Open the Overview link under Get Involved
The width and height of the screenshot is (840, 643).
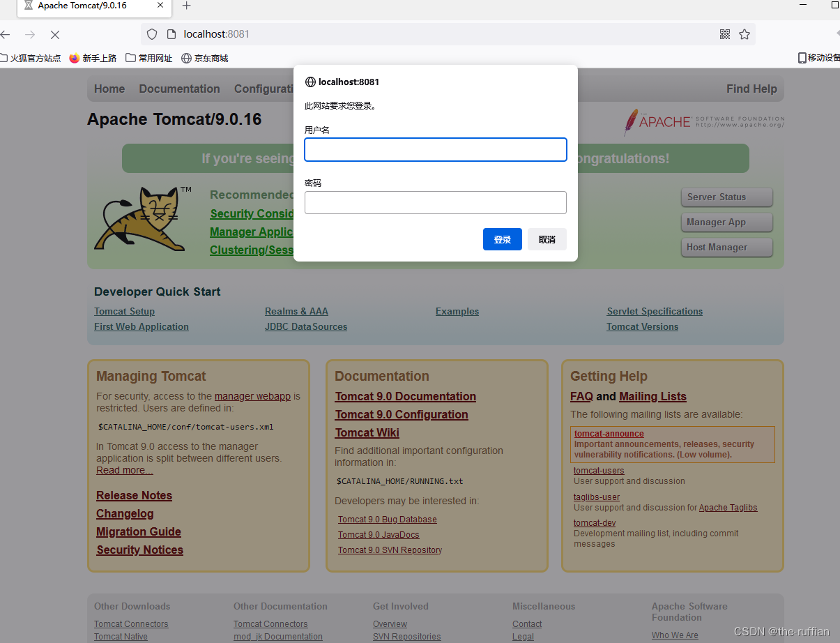click(390, 624)
